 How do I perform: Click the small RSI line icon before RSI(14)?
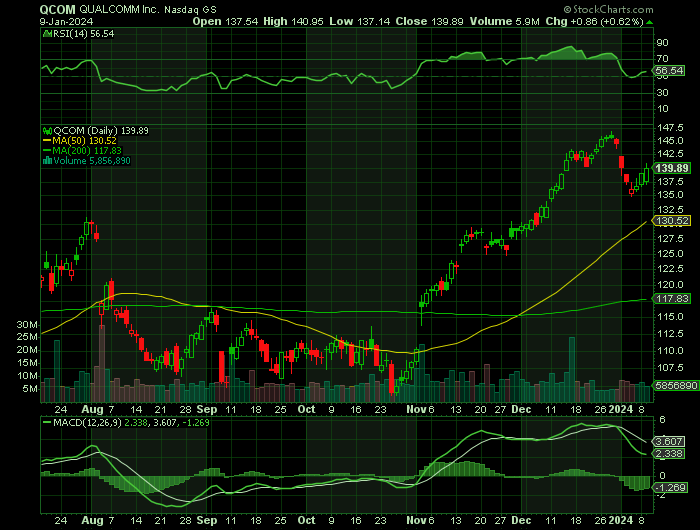point(47,33)
